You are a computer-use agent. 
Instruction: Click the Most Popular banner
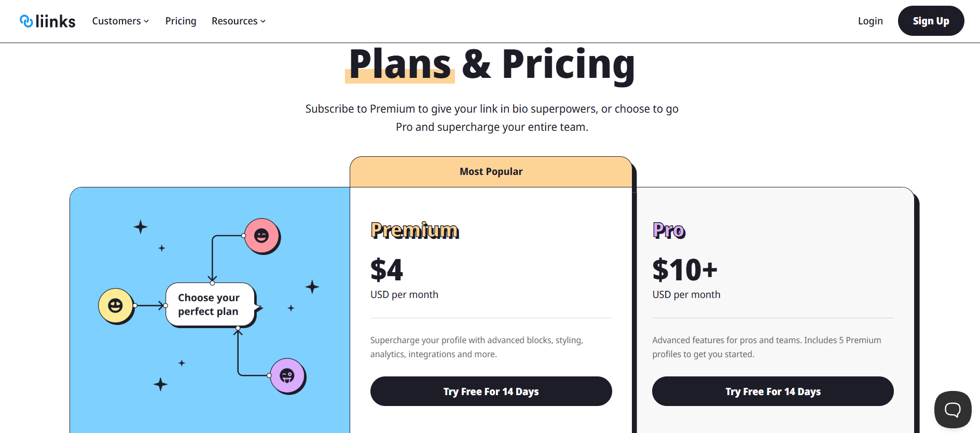(x=491, y=171)
